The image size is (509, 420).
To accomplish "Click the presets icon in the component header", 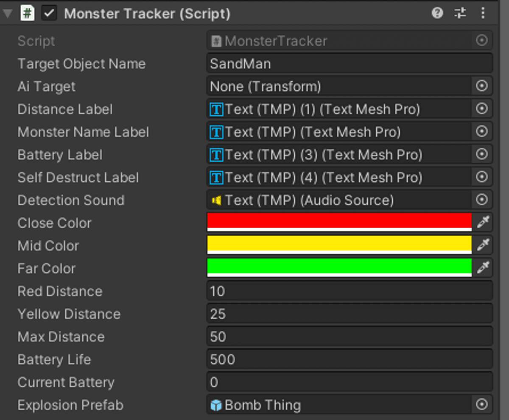I will [x=460, y=13].
